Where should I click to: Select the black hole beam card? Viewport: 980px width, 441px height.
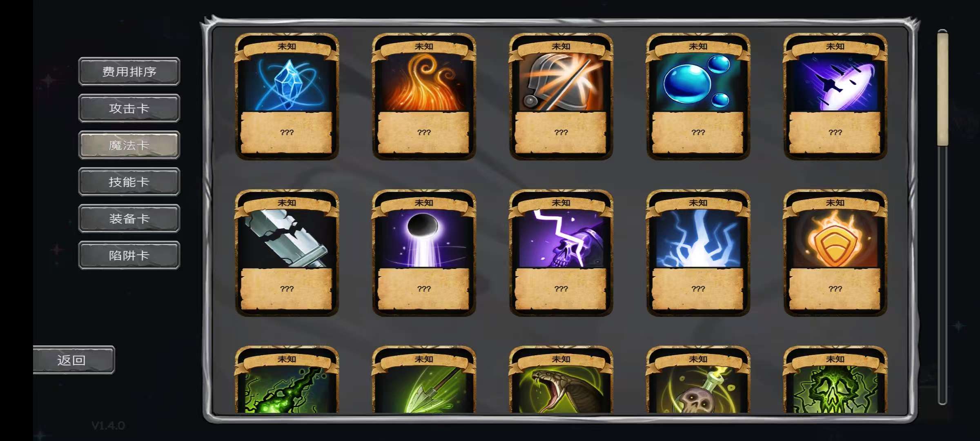[424, 253]
